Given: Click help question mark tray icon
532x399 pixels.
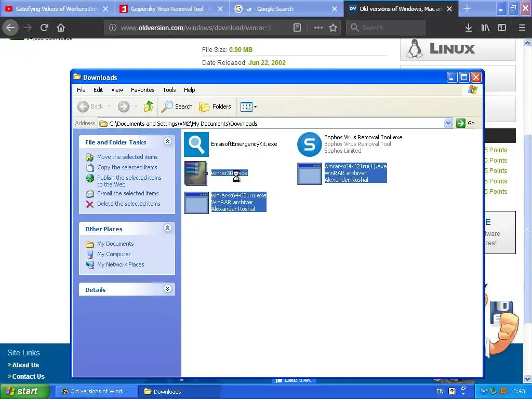Looking at the screenshot, I should click(x=451, y=391).
